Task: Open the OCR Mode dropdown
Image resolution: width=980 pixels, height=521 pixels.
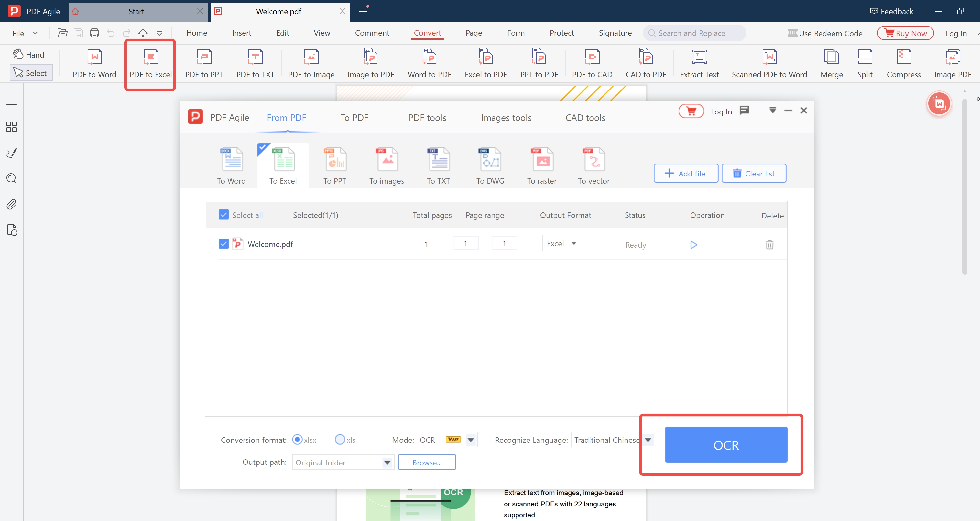Action: point(447,440)
